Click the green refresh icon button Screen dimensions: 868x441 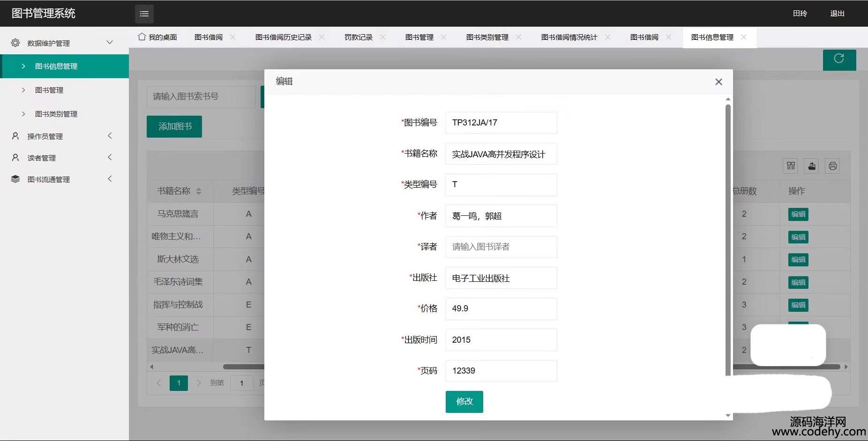tap(839, 59)
